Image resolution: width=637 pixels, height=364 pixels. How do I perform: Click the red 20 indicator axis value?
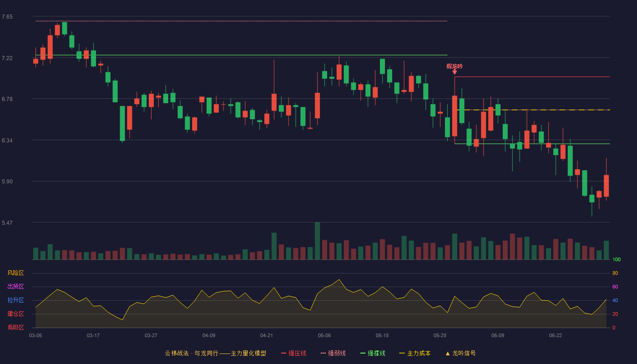pyautogui.click(x=615, y=314)
